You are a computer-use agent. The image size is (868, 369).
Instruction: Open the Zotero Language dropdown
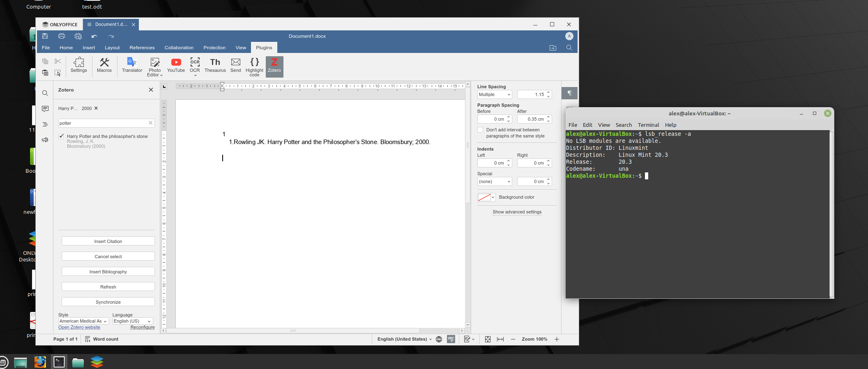click(x=133, y=321)
